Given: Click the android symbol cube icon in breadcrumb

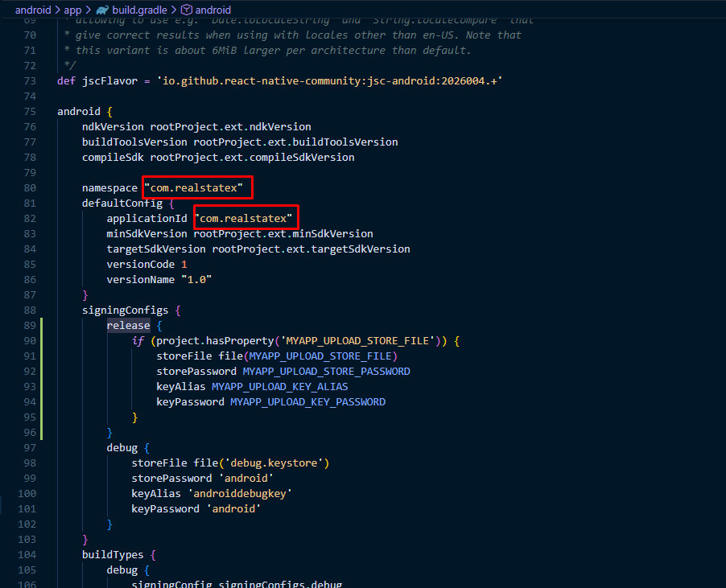Looking at the screenshot, I should (187, 10).
